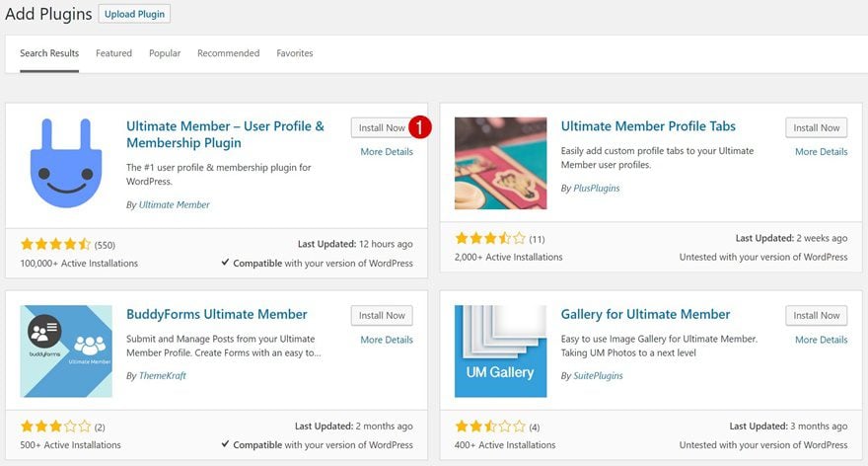Open author link SuitePlugins
The height and width of the screenshot is (466, 868).
(x=598, y=376)
